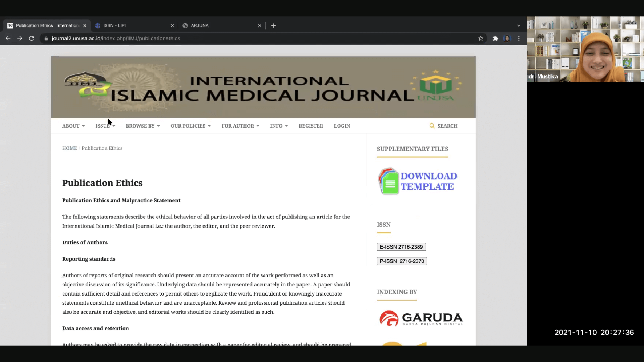Viewport: 644px width, 362px height.
Task: Open the LOGIN page
Action: [x=342, y=126]
